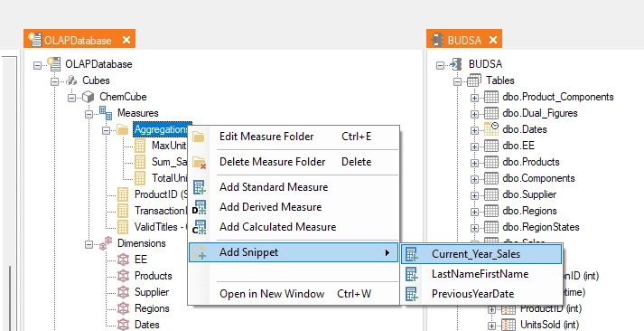Collapse the Dimensions tree node
The height and width of the screenshot is (331, 644).
point(89,244)
